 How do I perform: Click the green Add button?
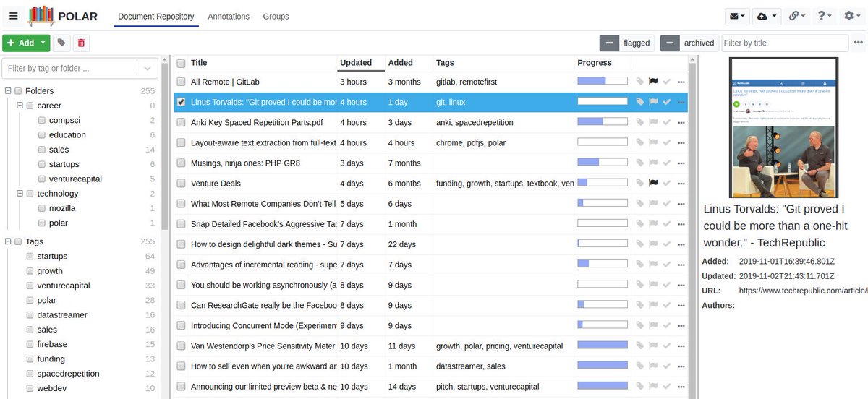[x=20, y=43]
